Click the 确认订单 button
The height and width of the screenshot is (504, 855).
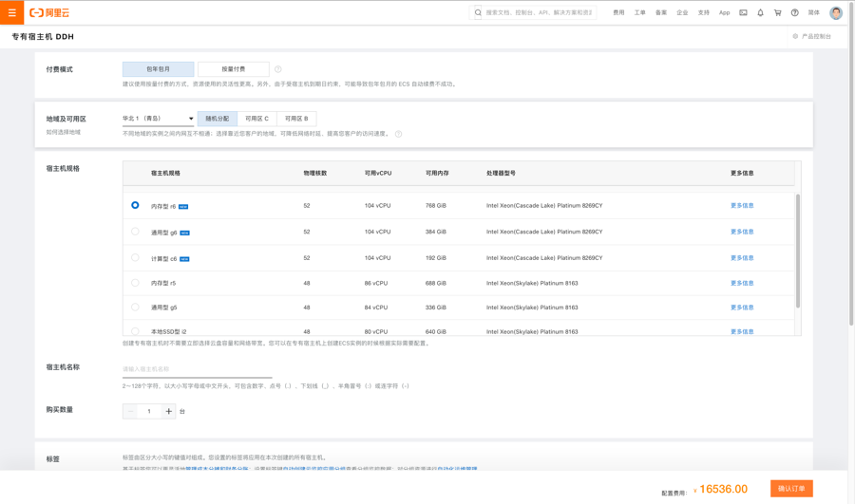tap(791, 489)
